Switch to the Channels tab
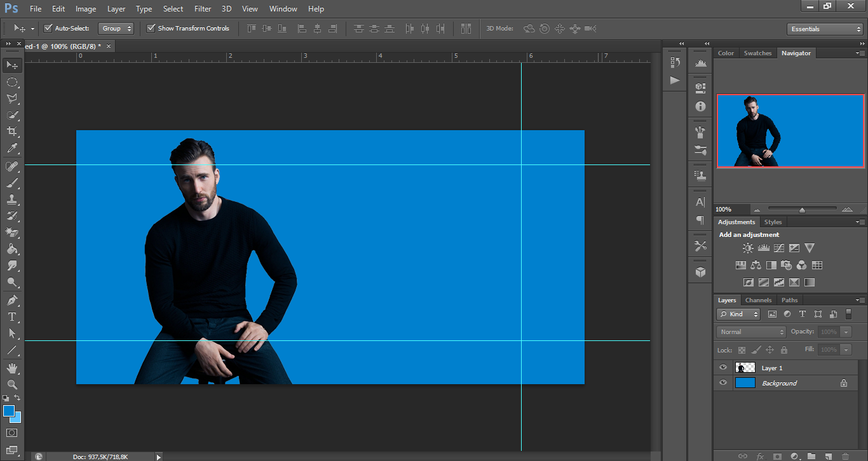Screen dimensions: 868x461 coord(758,300)
